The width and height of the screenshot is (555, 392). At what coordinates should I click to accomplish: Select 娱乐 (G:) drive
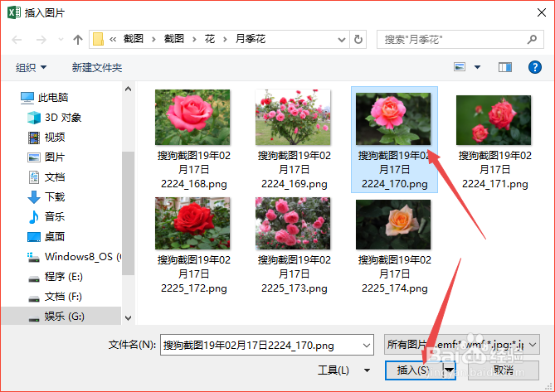(61, 316)
